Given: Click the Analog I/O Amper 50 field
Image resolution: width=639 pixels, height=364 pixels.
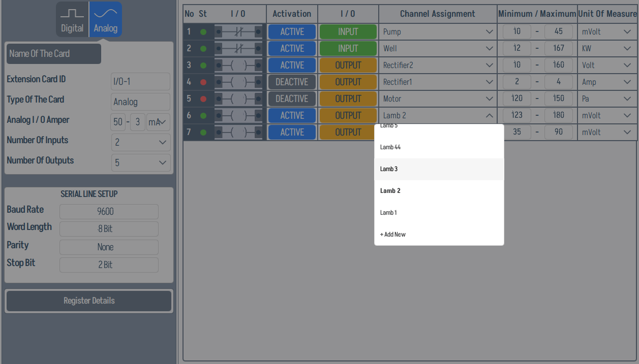Looking at the screenshot, I should (118, 122).
